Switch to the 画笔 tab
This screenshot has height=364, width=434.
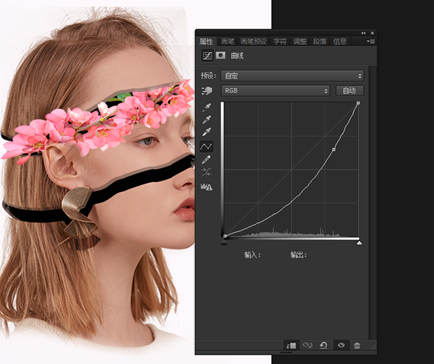[x=228, y=41]
